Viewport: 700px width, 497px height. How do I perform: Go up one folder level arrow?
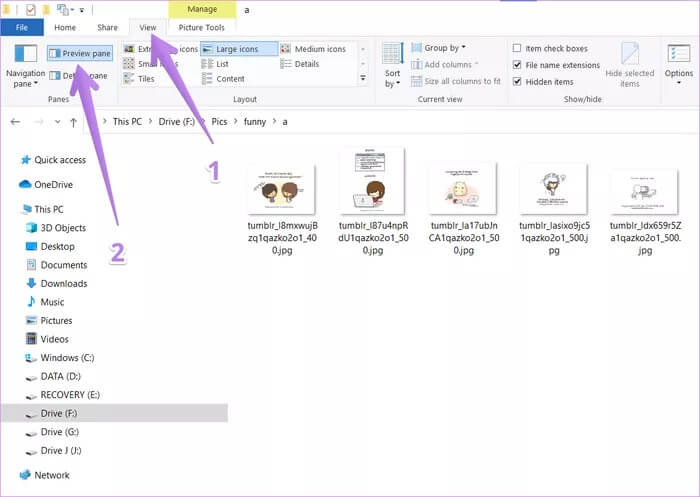(73, 122)
